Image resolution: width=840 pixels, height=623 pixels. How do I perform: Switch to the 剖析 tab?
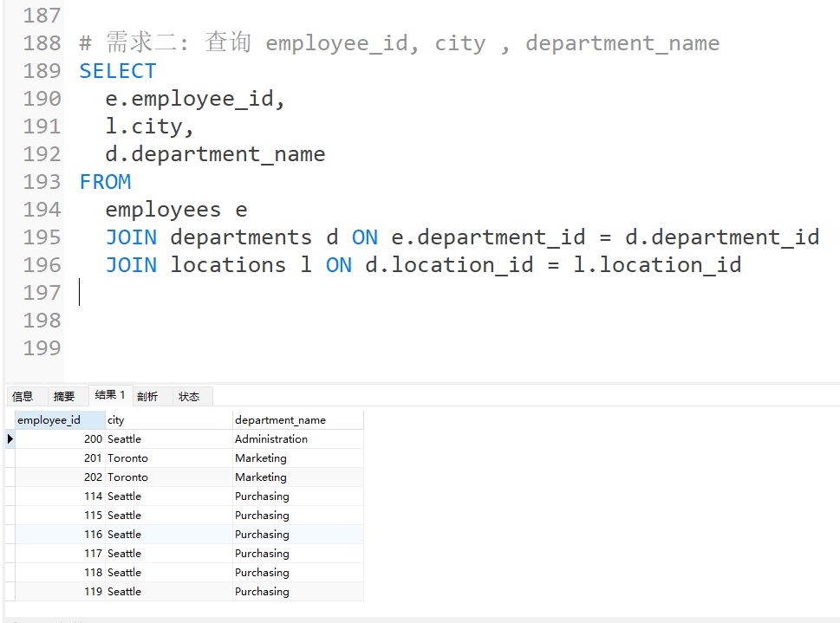(147, 396)
